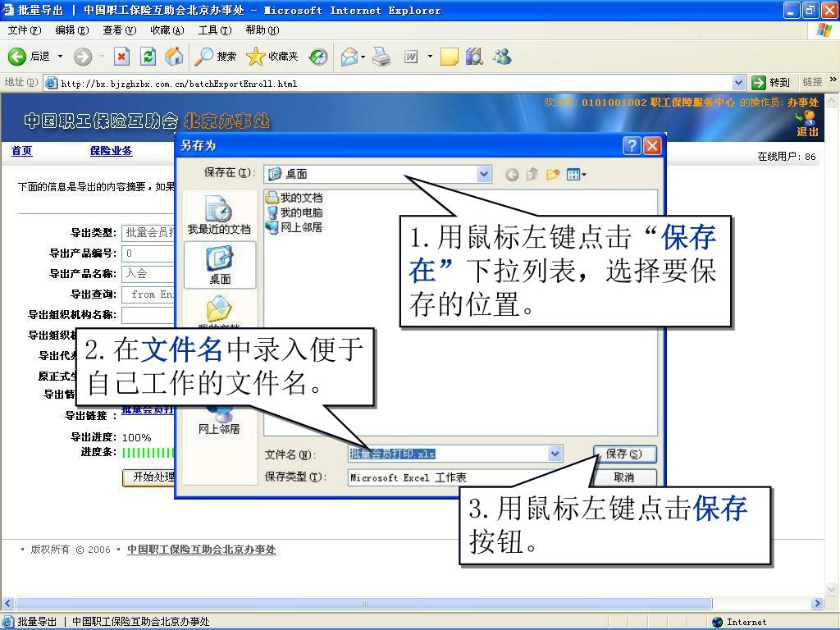Screen dimensions: 840x630
Task: Close the Save As dialog with X
Action: [x=652, y=146]
